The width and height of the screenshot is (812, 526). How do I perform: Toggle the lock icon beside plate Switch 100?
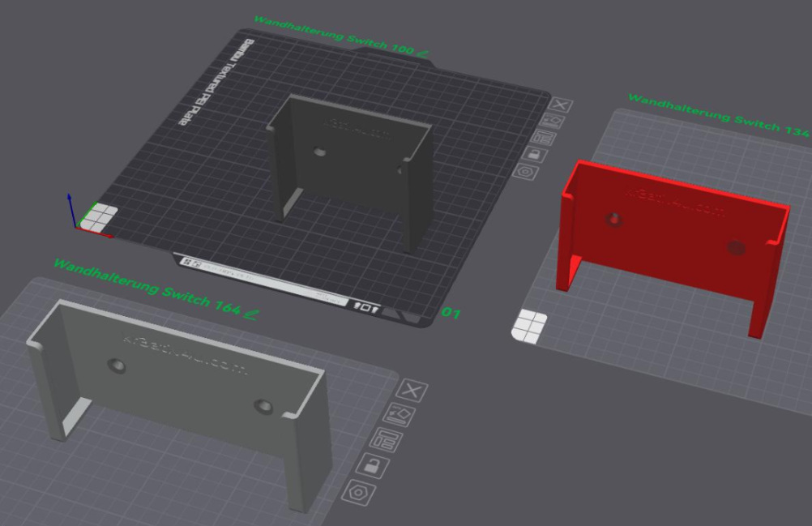pos(534,153)
